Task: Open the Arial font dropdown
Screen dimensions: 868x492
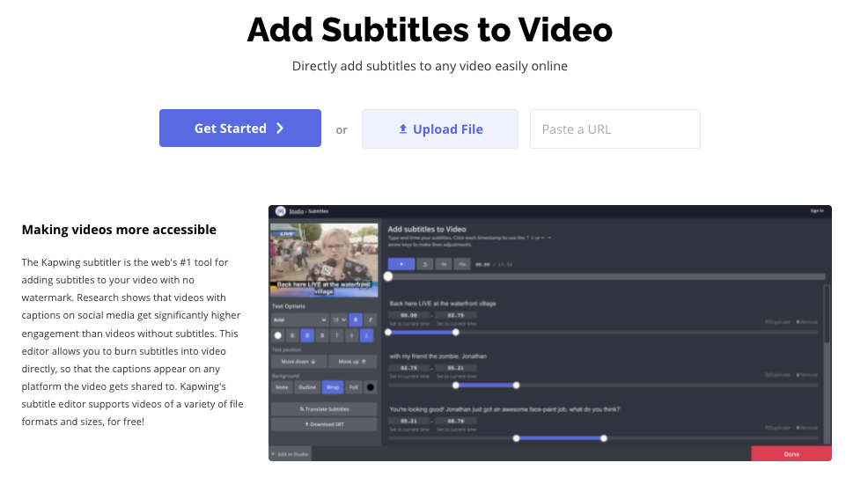Action: click(x=299, y=319)
